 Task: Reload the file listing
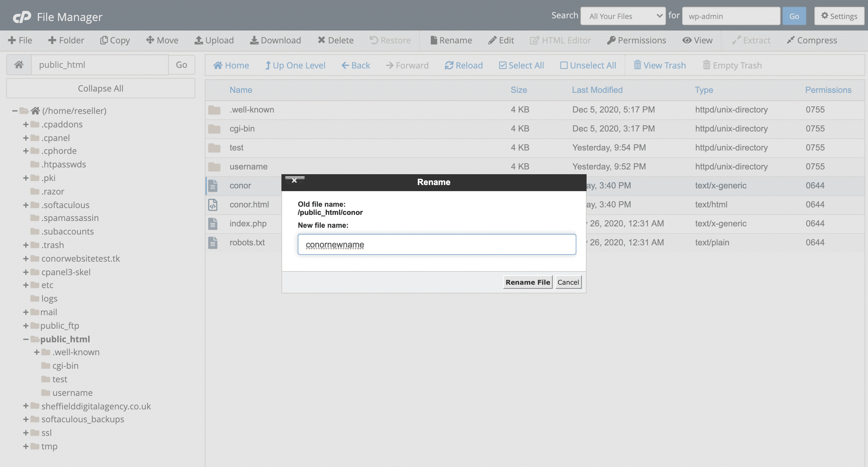pos(463,65)
